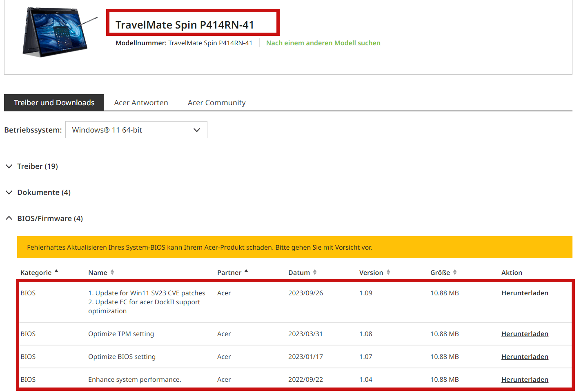Click the date '2023/09/26' cell

pos(305,293)
